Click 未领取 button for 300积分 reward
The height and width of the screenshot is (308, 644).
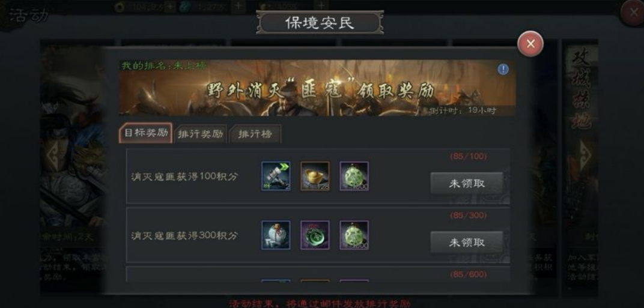click(x=467, y=243)
